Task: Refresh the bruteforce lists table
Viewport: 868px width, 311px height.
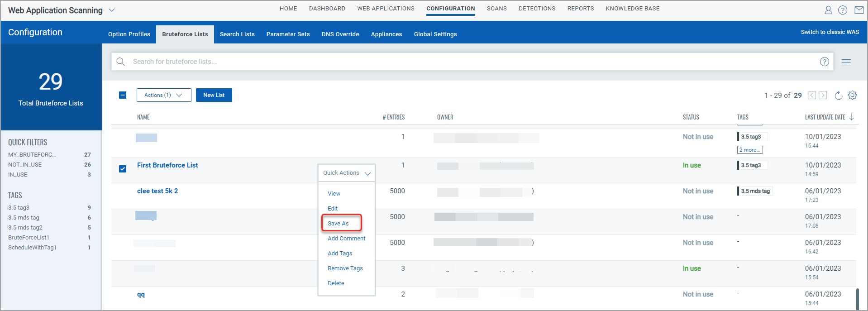Action: pyautogui.click(x=838, y=95)
